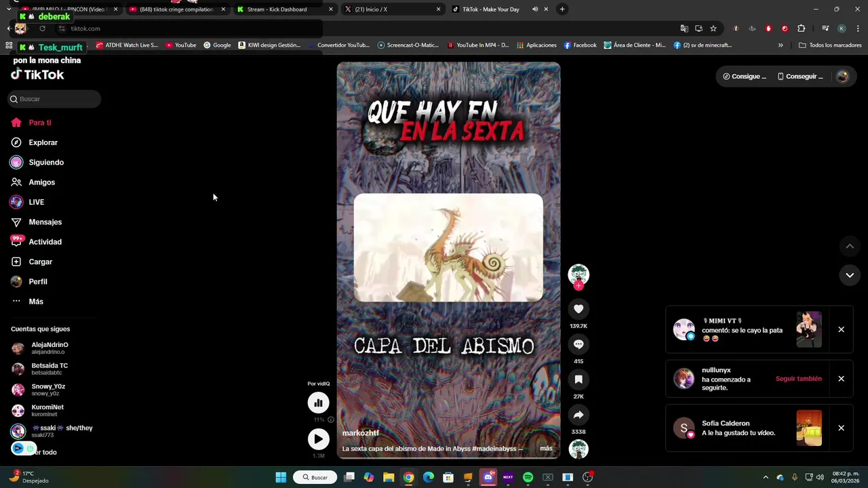
Task: Open the browser extensions puzzle icon
Action: coord(802,28)
